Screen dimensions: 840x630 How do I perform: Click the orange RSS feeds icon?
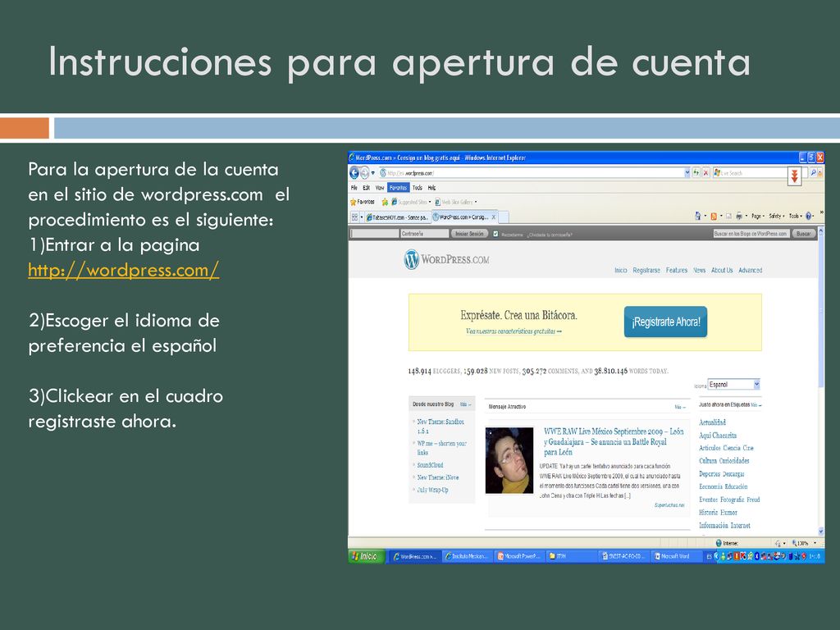point(714,217)
